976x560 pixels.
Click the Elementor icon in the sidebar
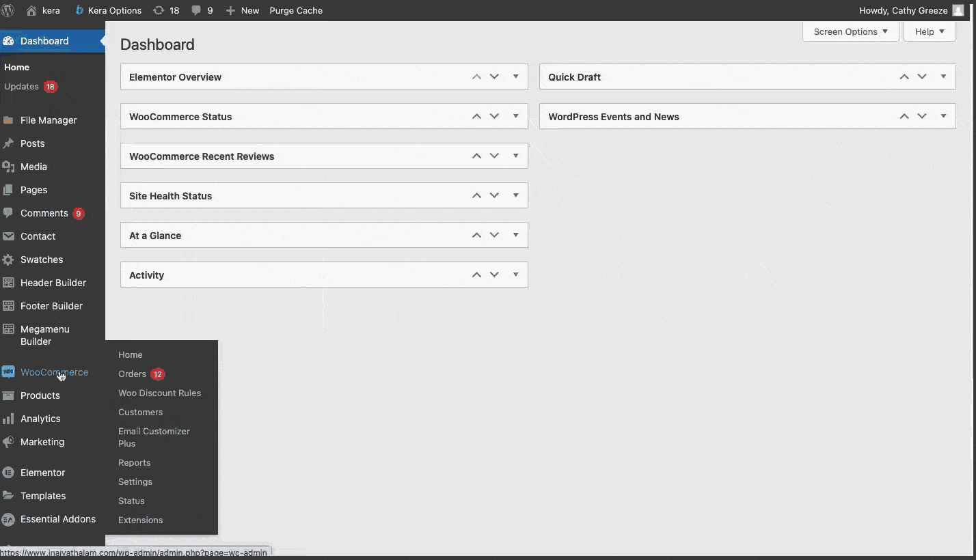(x=8, y=473)
